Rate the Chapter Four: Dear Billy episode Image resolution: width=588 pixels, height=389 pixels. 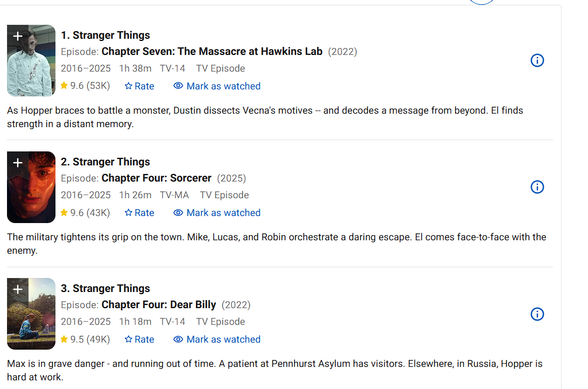[139, 339]
